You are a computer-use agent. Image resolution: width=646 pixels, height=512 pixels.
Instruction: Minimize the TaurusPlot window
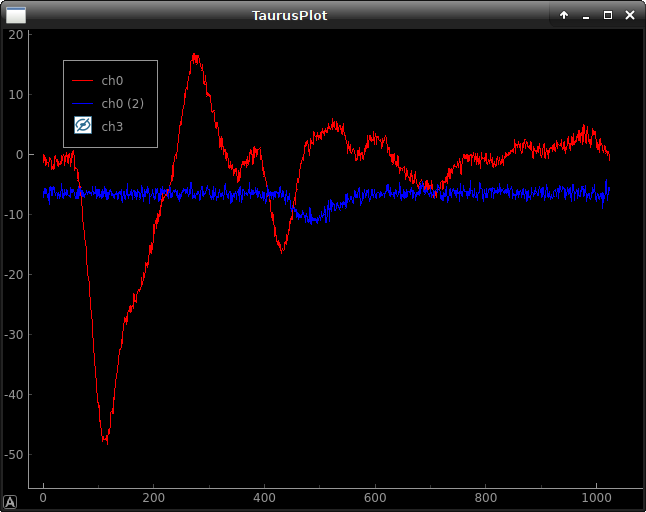click(x=586, y=15)
